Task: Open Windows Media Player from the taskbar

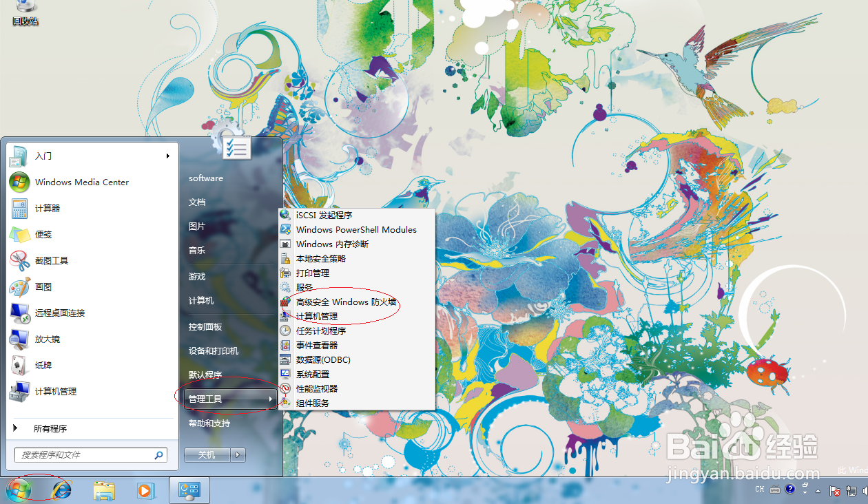Action: click(146, 490)
